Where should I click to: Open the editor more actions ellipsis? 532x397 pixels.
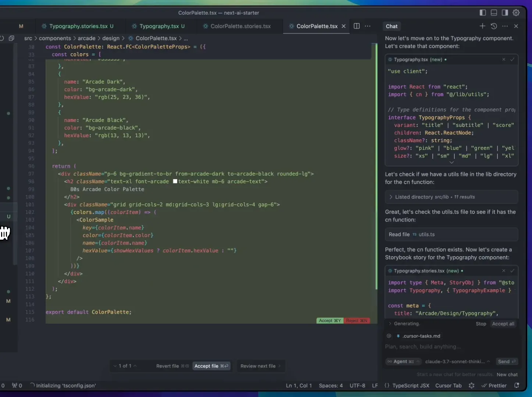pyautogui.click(x=368, y=26)
